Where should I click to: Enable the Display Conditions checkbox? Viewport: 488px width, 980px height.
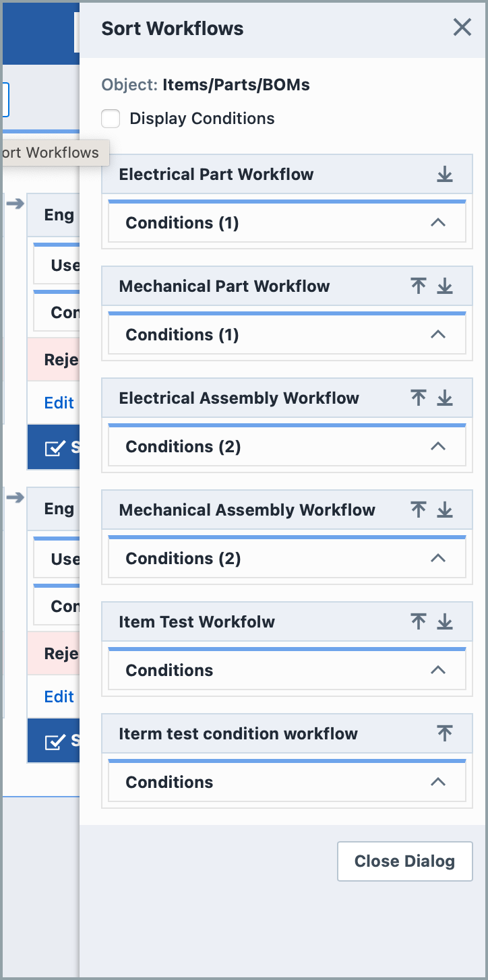(111, 118)
